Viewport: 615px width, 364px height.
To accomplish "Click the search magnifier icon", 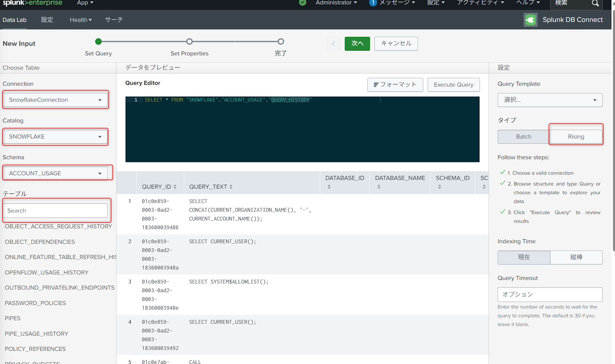I will pos(595,3).
